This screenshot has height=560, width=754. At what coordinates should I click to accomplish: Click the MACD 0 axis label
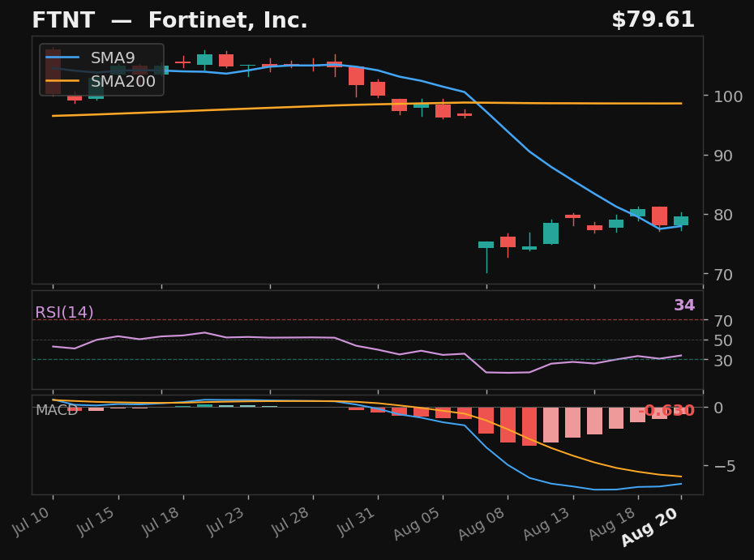point(718,408)
